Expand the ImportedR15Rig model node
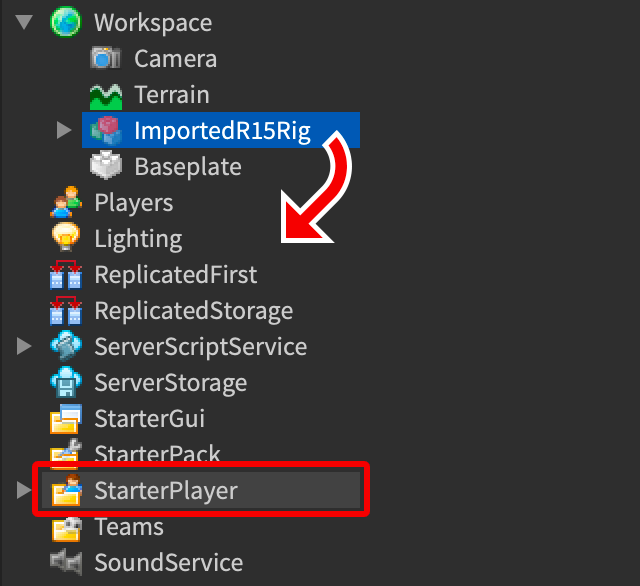The height and width of the screenshot is (586, 640). point(64,130)
